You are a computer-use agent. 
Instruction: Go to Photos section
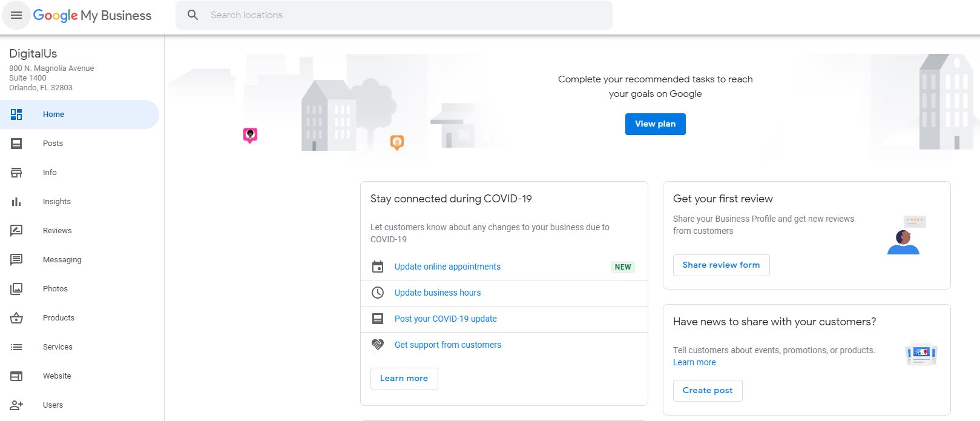[79, 289]
